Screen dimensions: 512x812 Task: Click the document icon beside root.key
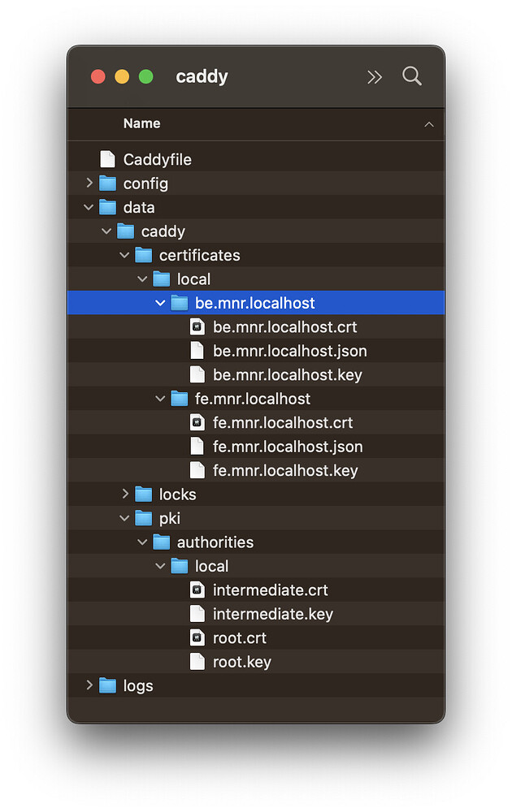click(x=197, y=662)
